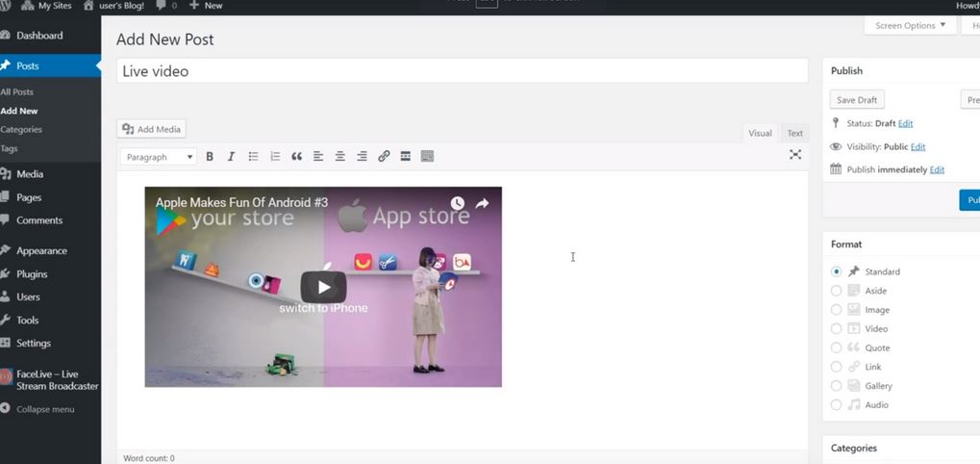Screen dimensions: 980x464
Task: Edit the Publish immediately schedule
Action: coord(937,170)
